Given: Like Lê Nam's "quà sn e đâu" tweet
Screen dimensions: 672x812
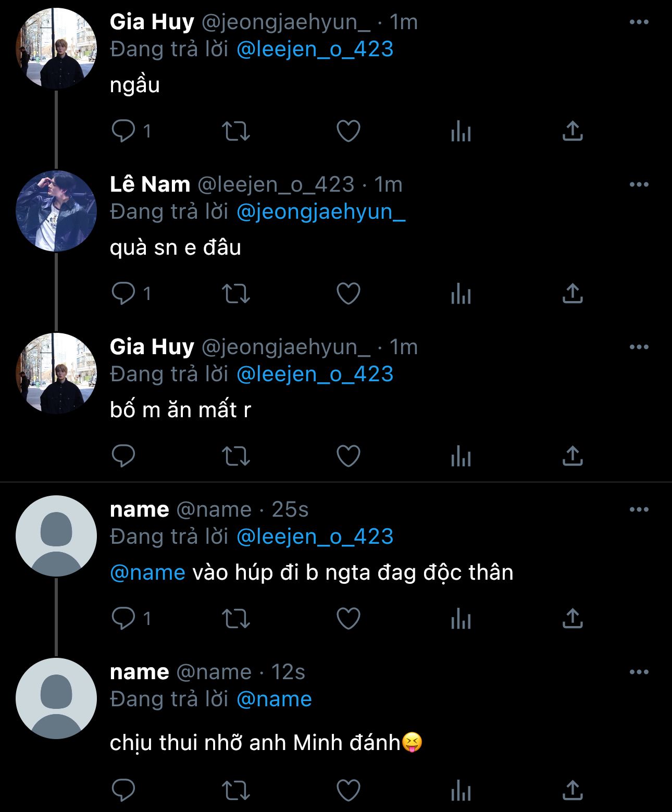Looking at the screenshot, I should [349, 293].
